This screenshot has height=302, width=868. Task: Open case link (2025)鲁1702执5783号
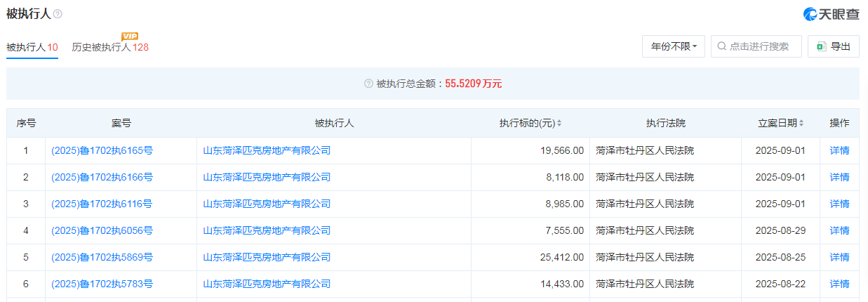[x=102, y=284]
